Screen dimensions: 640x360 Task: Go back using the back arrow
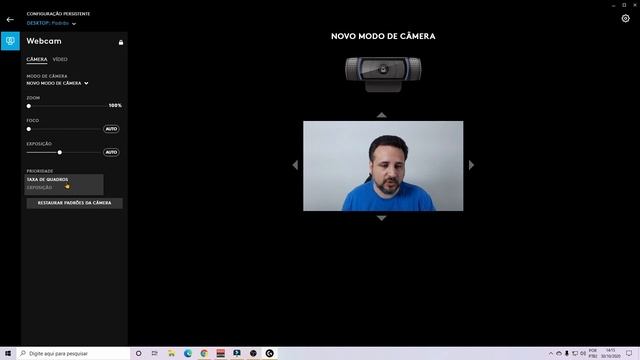tap(10, 20)
